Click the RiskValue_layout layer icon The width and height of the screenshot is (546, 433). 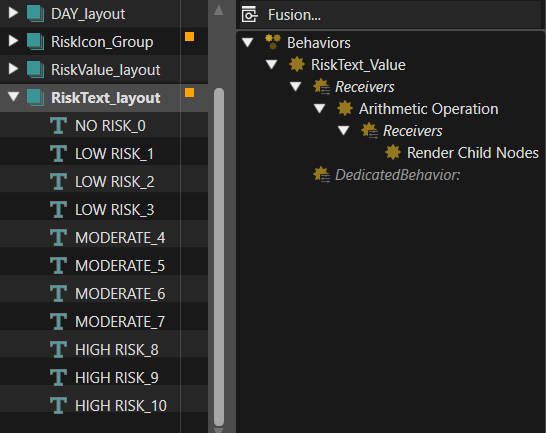(x=36, y=70)
